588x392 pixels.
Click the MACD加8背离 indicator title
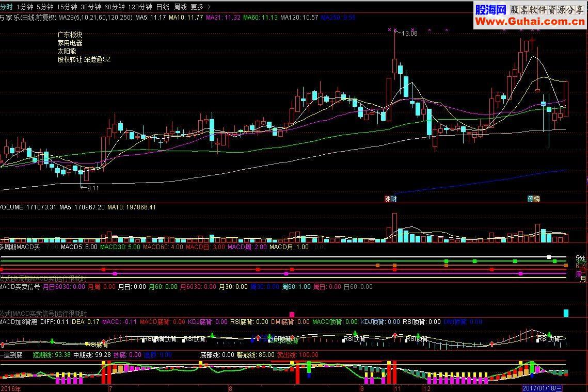point(19,321)
